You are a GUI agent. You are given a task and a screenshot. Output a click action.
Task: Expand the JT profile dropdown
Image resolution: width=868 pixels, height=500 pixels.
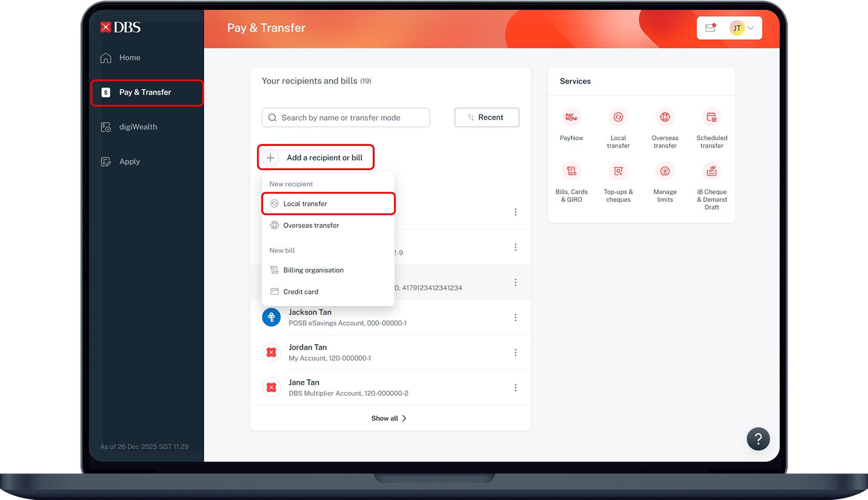(743, 28)
